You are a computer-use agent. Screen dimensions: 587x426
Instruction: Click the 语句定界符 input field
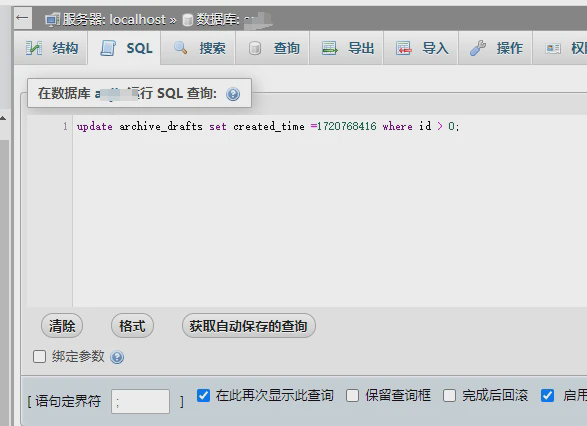coord(140,402)
